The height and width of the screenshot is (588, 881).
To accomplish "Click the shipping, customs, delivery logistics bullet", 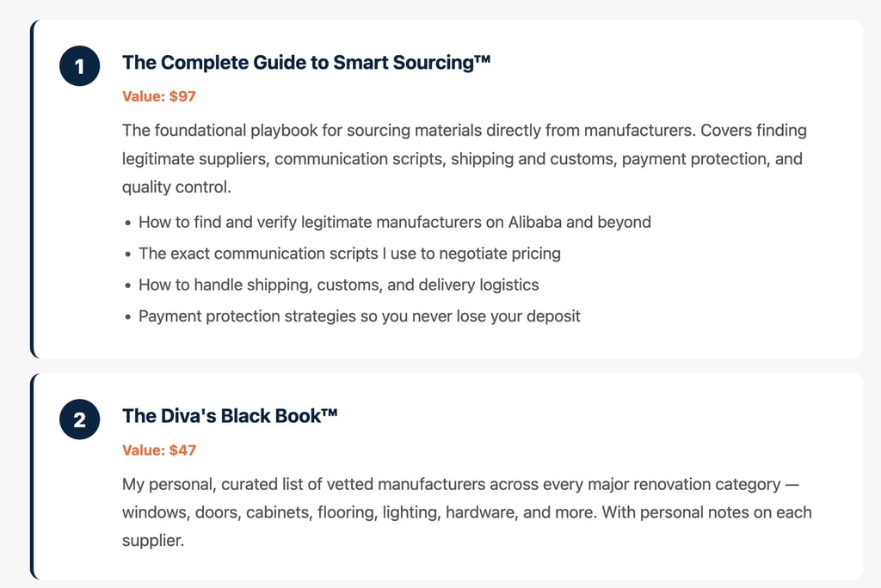I will click(338, 285).
